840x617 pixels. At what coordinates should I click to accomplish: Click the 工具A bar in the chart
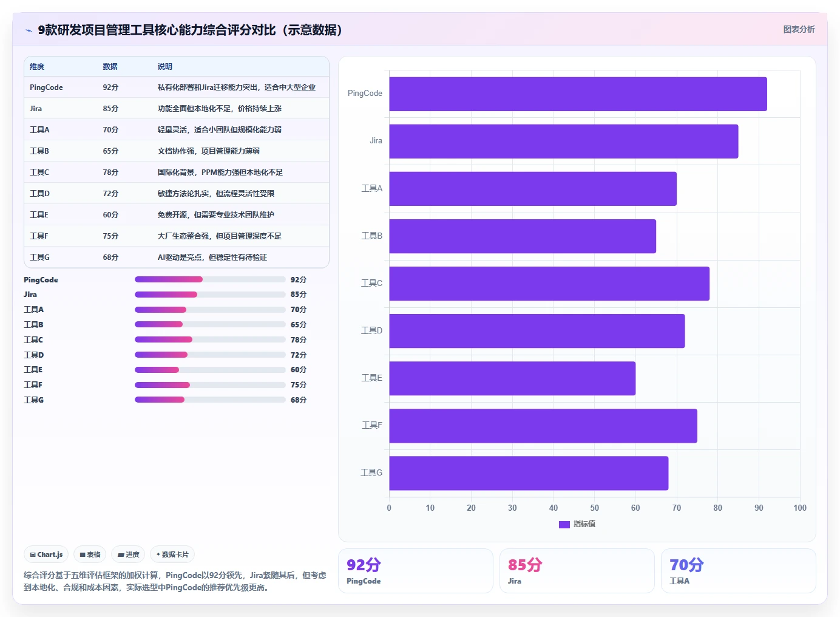[533, 189]
